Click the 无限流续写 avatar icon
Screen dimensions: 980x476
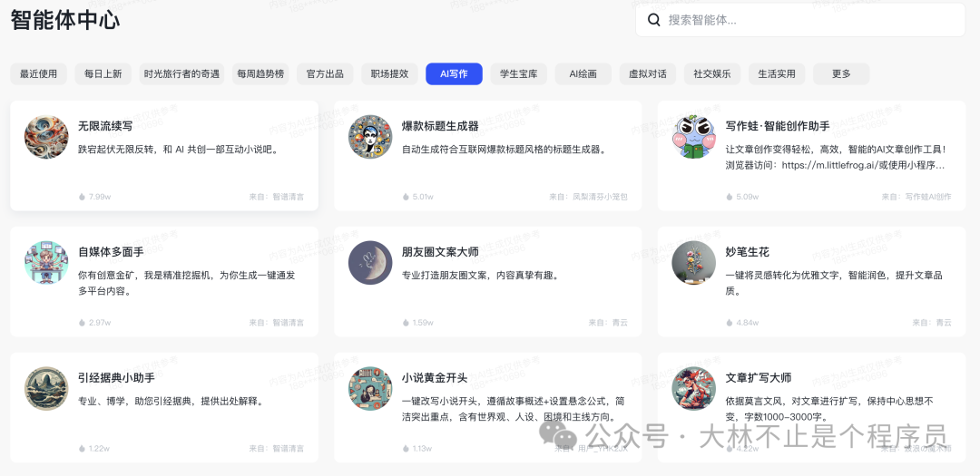[46, 137]
